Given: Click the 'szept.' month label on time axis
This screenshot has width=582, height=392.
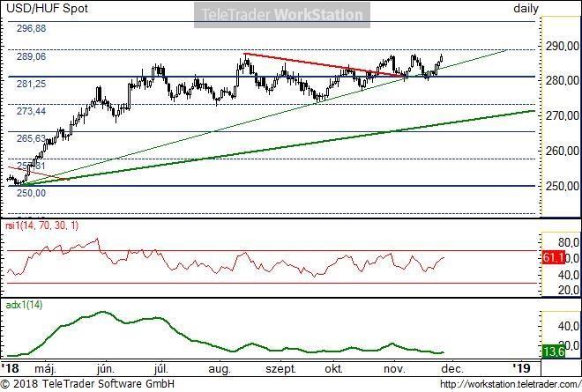Looking at the screenshot, I should (281, 369).
